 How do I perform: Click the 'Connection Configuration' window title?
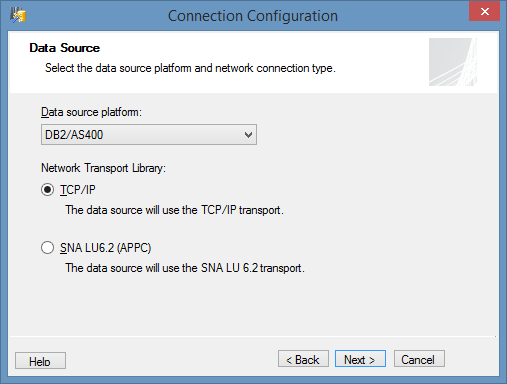253,16
